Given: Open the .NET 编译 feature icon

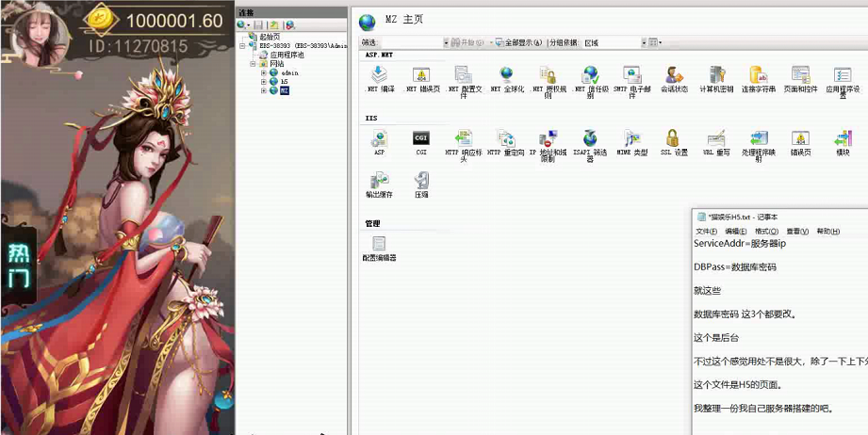Looking at the screenshot, I should tap(379, 75).
